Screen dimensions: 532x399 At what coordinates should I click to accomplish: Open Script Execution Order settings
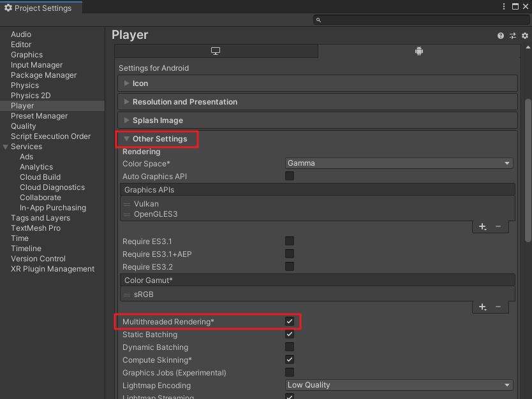(x=50, y=136)
